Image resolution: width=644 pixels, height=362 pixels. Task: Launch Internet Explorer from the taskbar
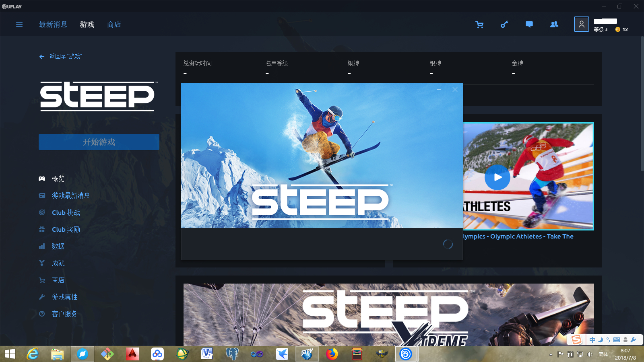33,354
